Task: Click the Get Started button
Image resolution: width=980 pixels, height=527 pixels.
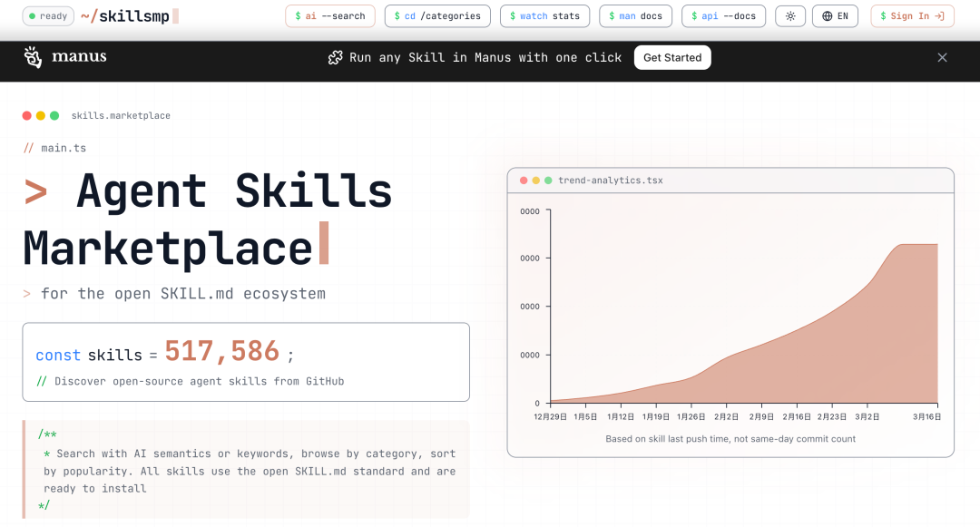Action: point(672,57)
